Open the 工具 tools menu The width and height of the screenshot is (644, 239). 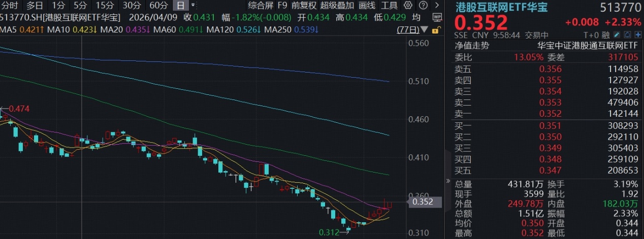(390, 6)
